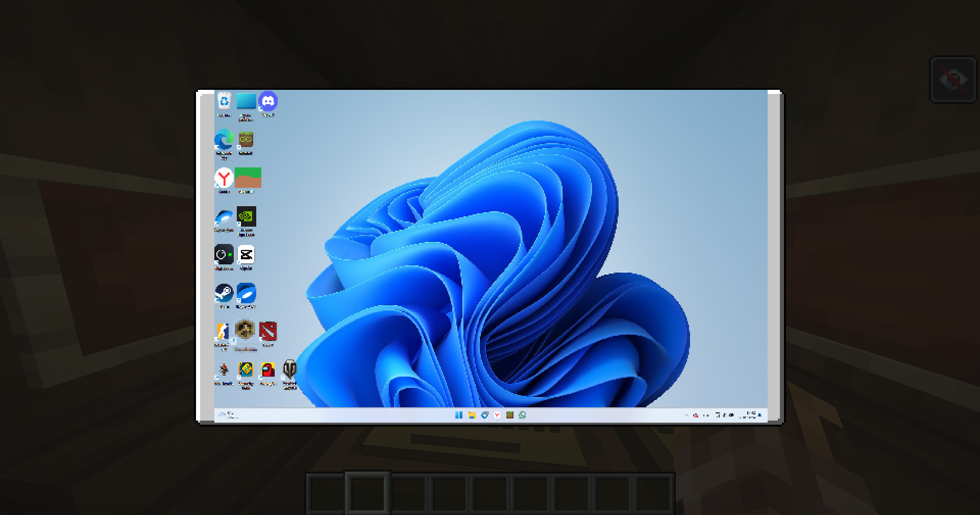Image resolution: width=980 pixels, height=515 pixels.
Task: Launch the CapCut desktop shortcut
Action: point(246,255)
